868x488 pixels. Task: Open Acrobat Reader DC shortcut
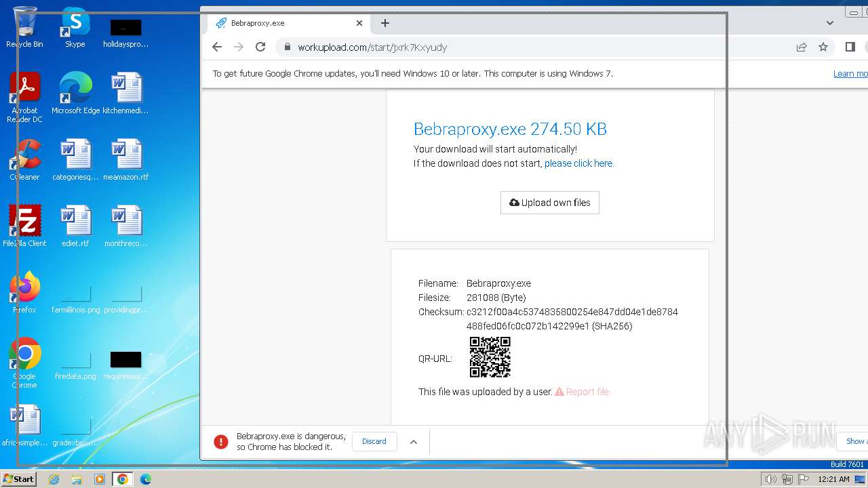click(x=24, y=97)
